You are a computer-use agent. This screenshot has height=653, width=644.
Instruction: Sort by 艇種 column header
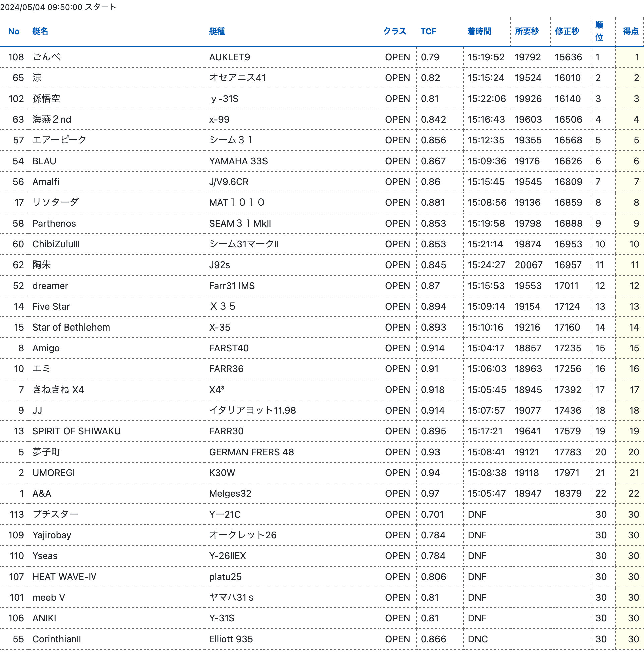(217, 32)
